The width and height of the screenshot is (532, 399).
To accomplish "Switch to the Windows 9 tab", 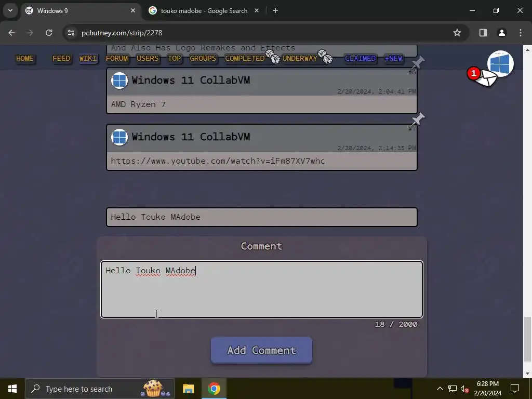I will tap(82, 10).
